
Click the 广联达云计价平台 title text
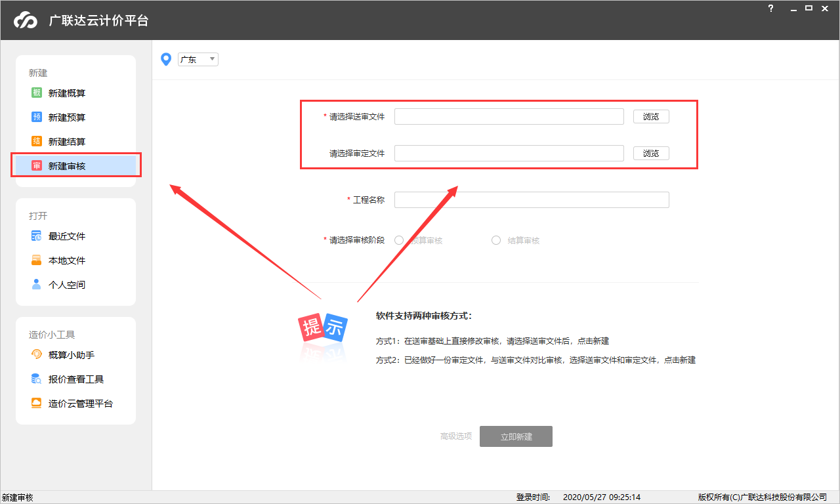98,20
